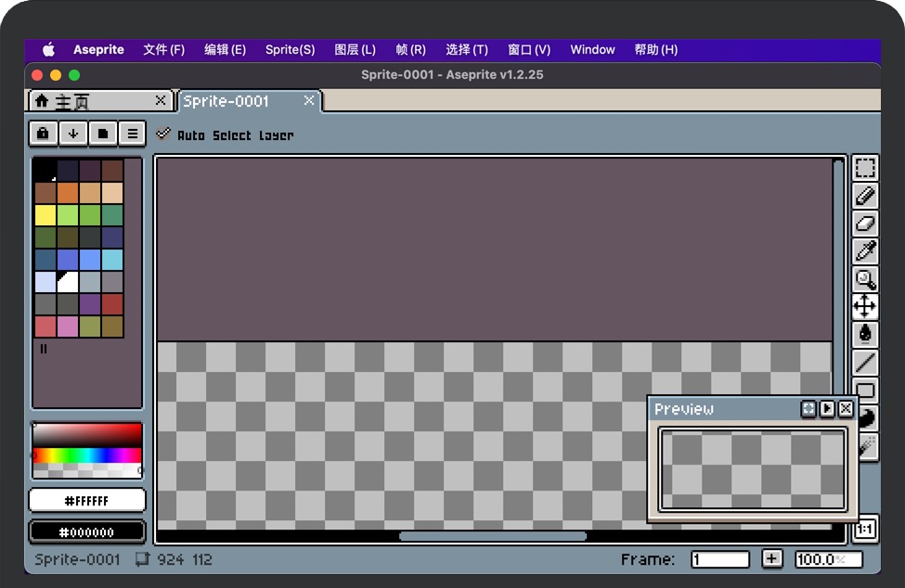
Task: Open the 选择 (T) menu
Action: (x=467, y=49)
